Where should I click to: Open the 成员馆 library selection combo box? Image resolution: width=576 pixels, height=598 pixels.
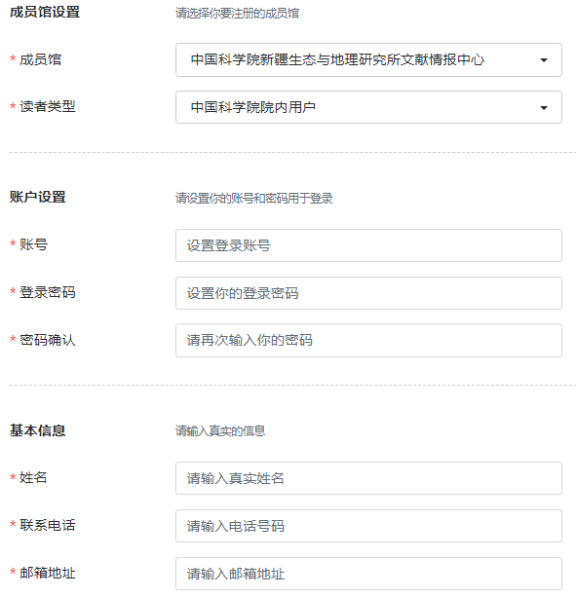(x=368, y=60)
